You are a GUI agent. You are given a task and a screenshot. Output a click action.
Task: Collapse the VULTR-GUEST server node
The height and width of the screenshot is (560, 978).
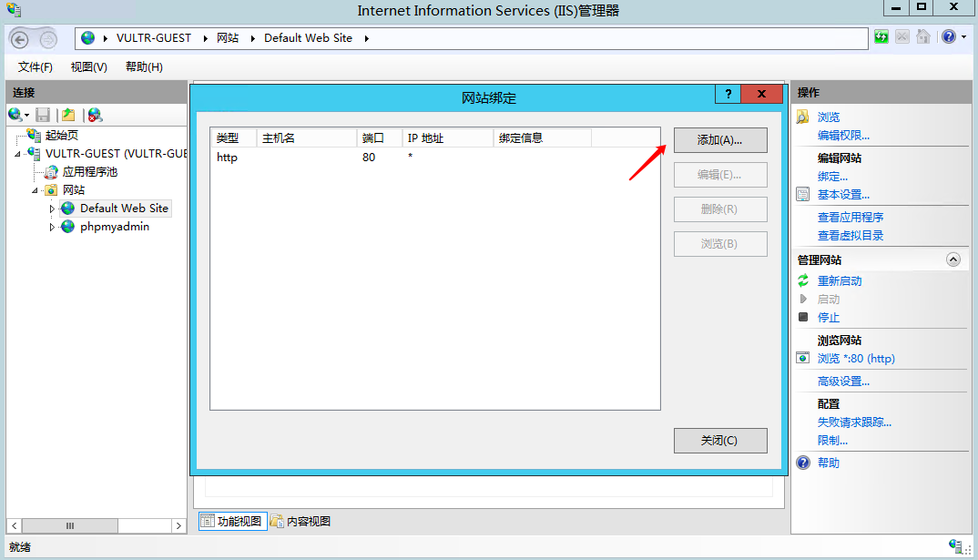[x=17, y=153]
